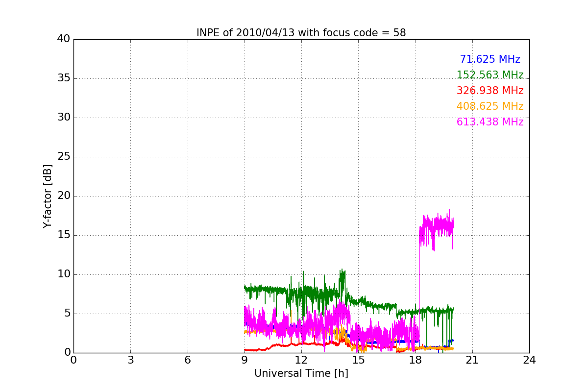Click x-axis tick value 18

(x=416, y=360)
